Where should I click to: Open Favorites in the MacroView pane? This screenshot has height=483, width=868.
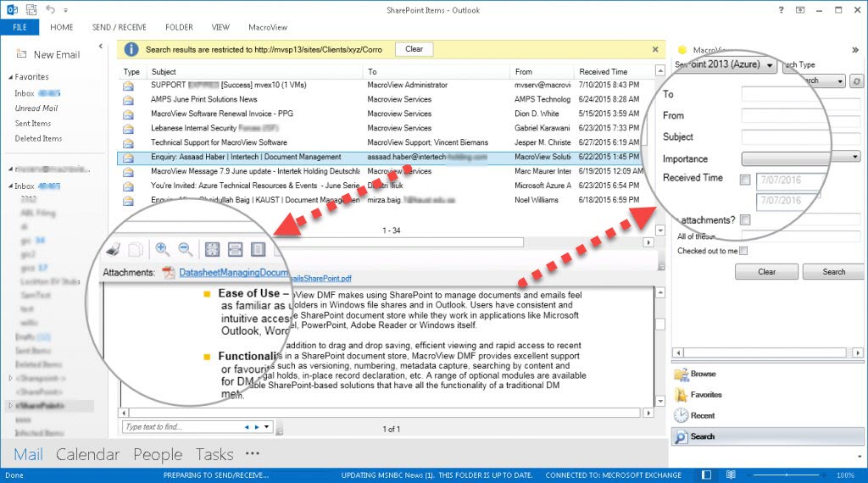[706, 395]
